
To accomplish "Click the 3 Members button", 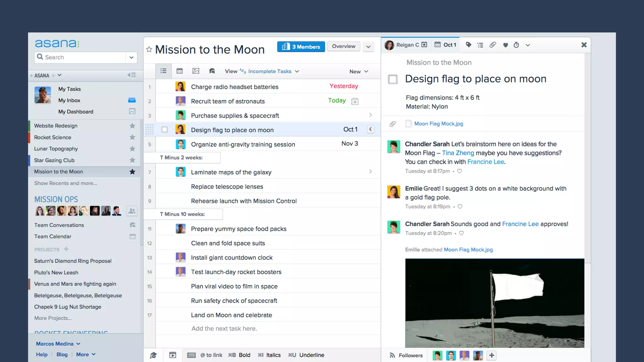I will pos(301,47).
